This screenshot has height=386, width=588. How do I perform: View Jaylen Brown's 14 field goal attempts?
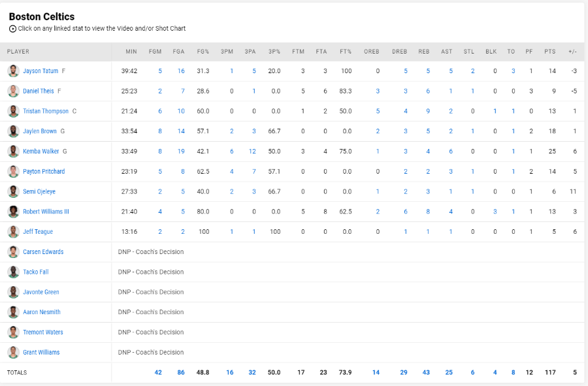click(x=181, y=131)
